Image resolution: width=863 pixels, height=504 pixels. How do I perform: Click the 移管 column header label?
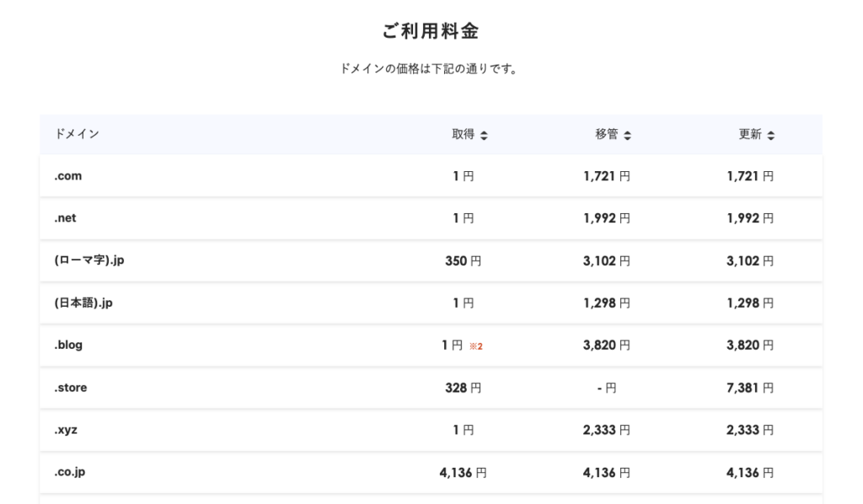(607, 134)
